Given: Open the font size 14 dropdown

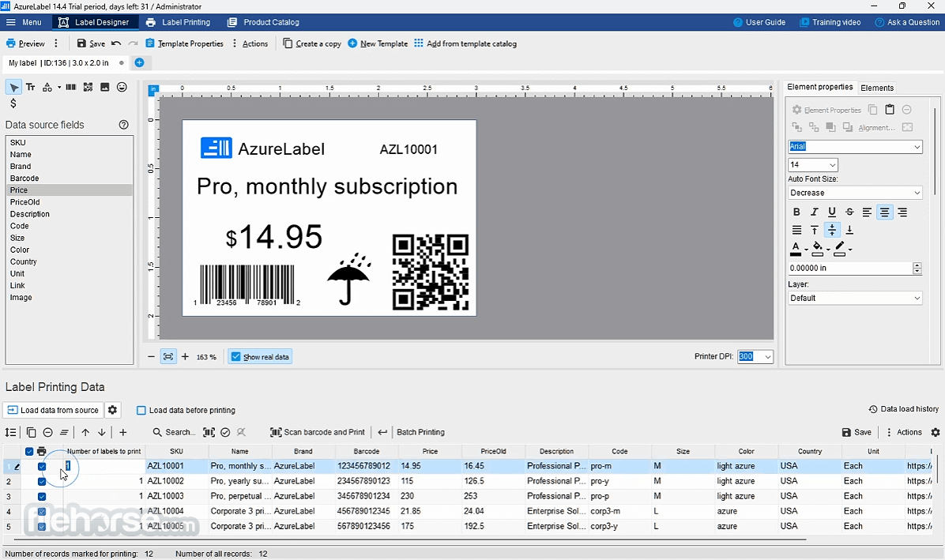Looking at the screenshot, I should click(x=832, y=164).
